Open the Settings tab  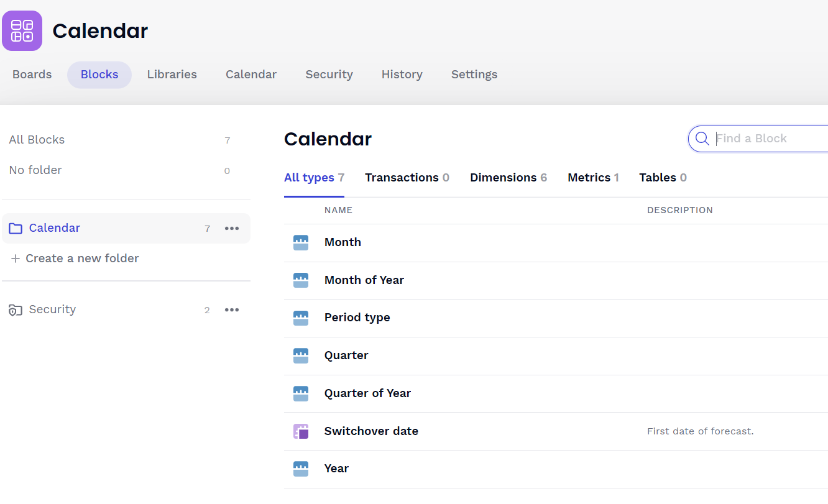(474, 75)
